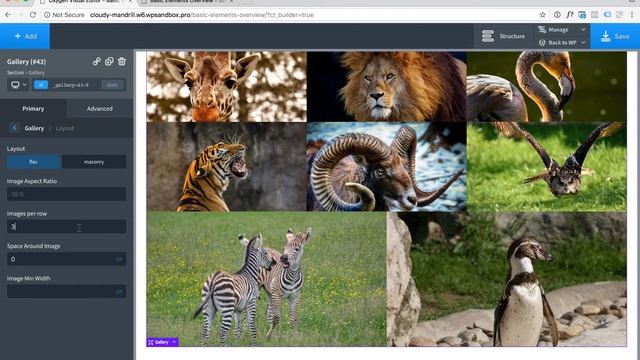
Task: Open the unit selector in the Space Around Image field
Action: 119,259
